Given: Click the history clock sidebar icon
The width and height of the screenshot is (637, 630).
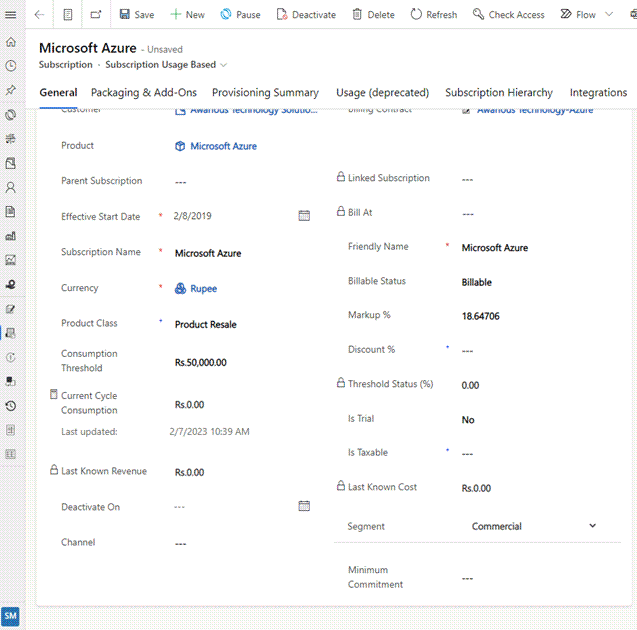Looking at the screenshot, I should pyautogui.click(x=11, y=406).
